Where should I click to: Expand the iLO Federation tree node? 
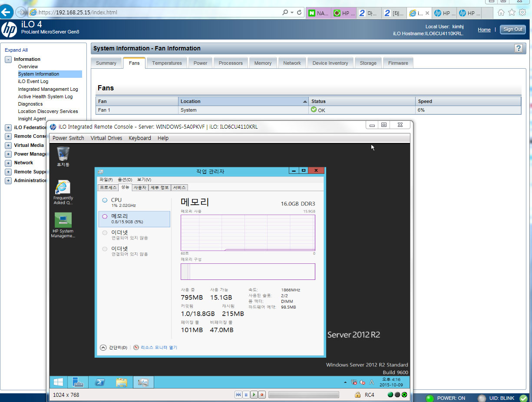point(8,127)
